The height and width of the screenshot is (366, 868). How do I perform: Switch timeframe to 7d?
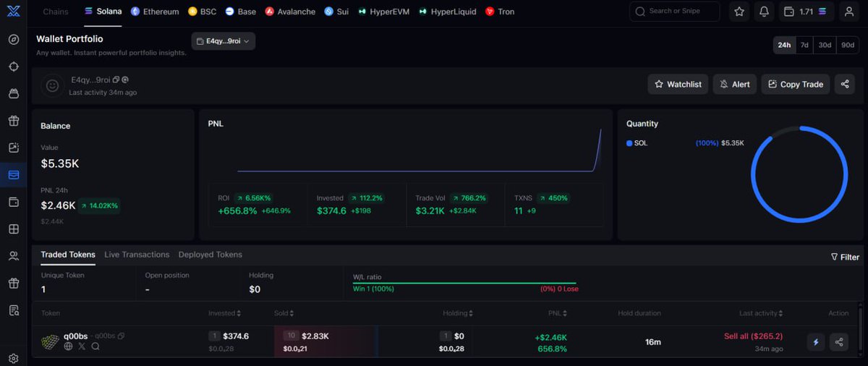click(x=804, y=45)
